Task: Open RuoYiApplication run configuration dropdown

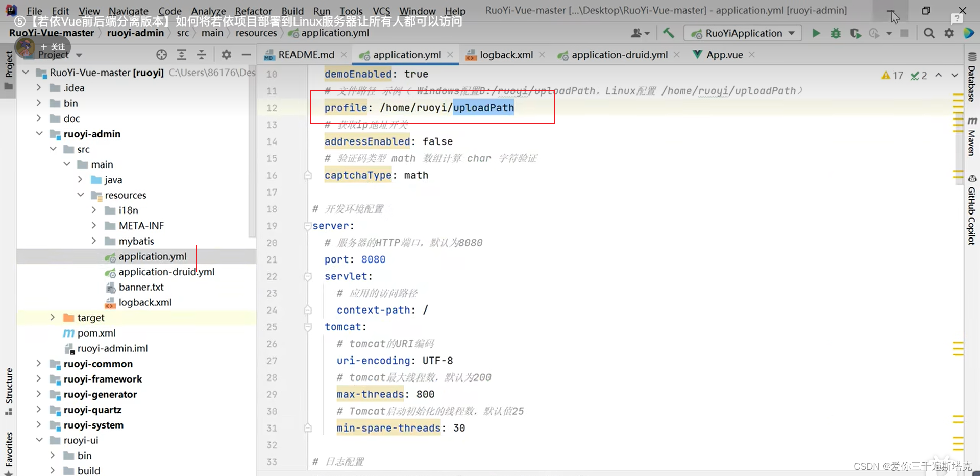Action: 743,33
